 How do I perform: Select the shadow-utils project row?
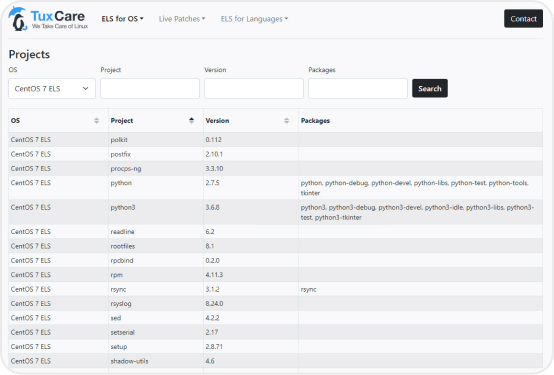(x=276, y=361)
